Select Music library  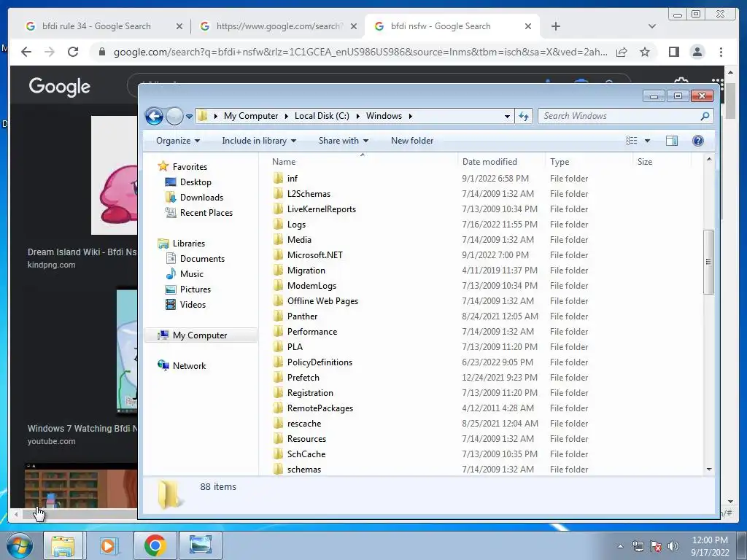pyautogui.click(x=192, y=274)
